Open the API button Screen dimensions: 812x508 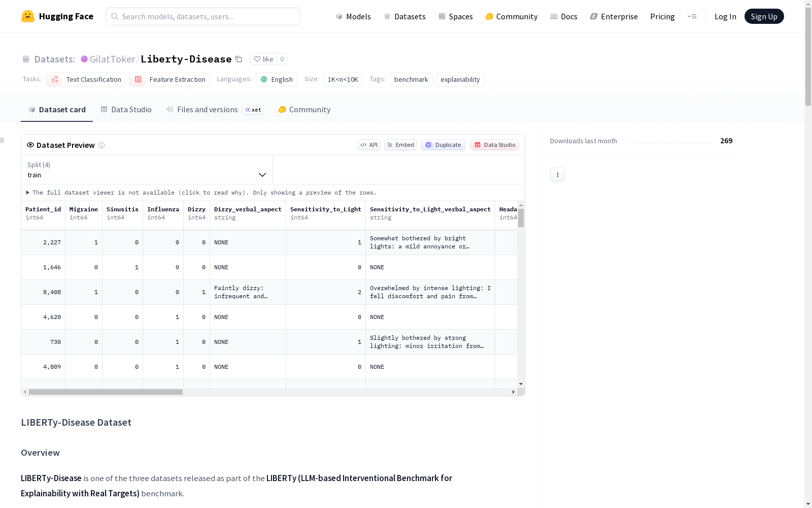(369, 145)
